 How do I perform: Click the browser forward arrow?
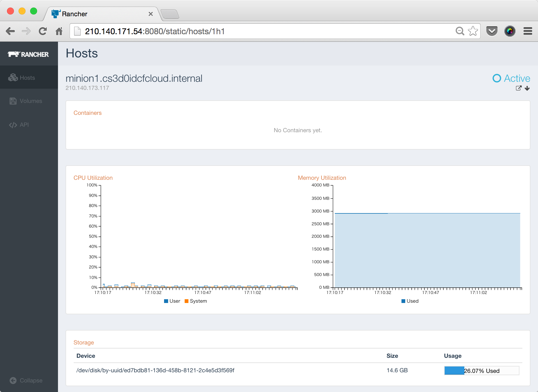click(x=26, y=31)
